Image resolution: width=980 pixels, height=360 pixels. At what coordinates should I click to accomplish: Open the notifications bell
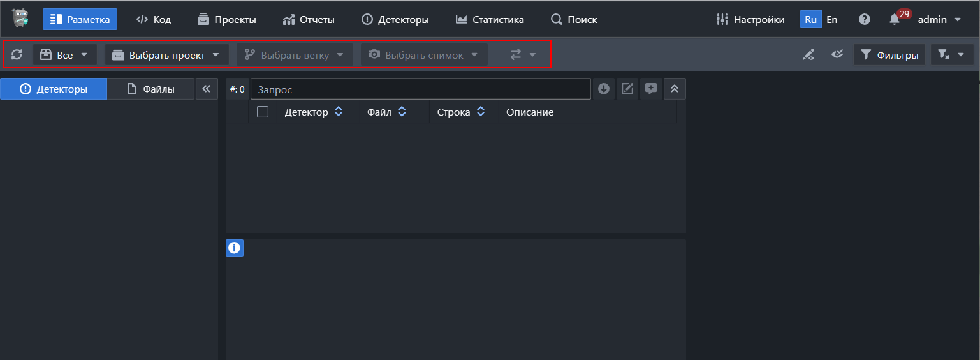click(895, 20)
